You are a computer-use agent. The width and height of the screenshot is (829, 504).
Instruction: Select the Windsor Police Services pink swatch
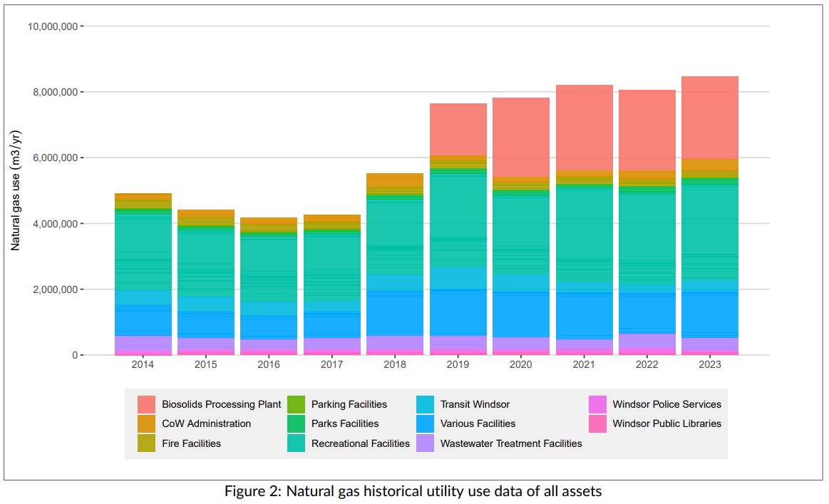[597, 403]
